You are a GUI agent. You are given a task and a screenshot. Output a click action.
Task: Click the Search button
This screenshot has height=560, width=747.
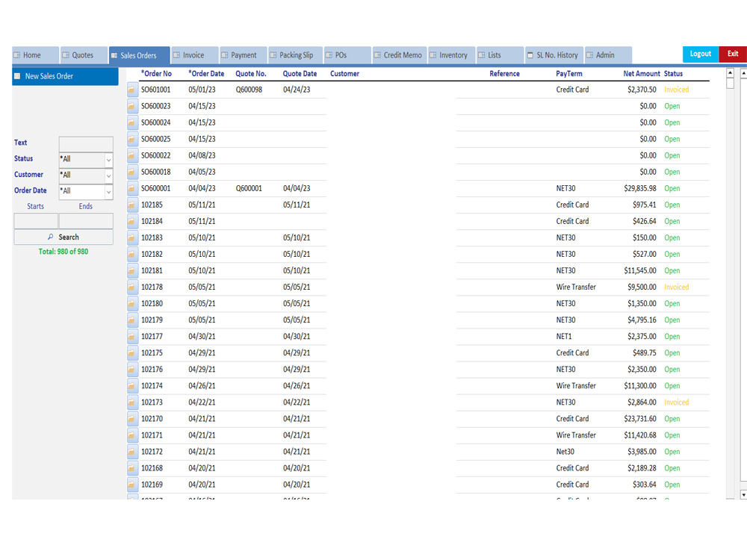63,237
